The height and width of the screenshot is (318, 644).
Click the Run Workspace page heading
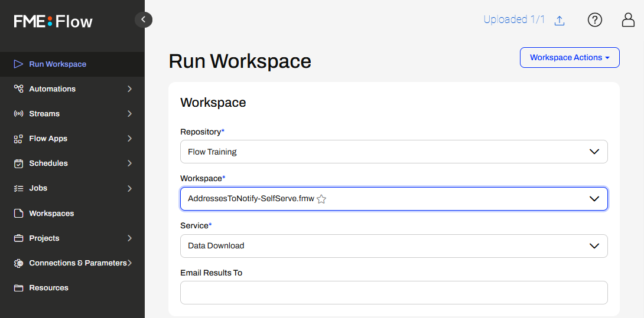coord(240,61)
